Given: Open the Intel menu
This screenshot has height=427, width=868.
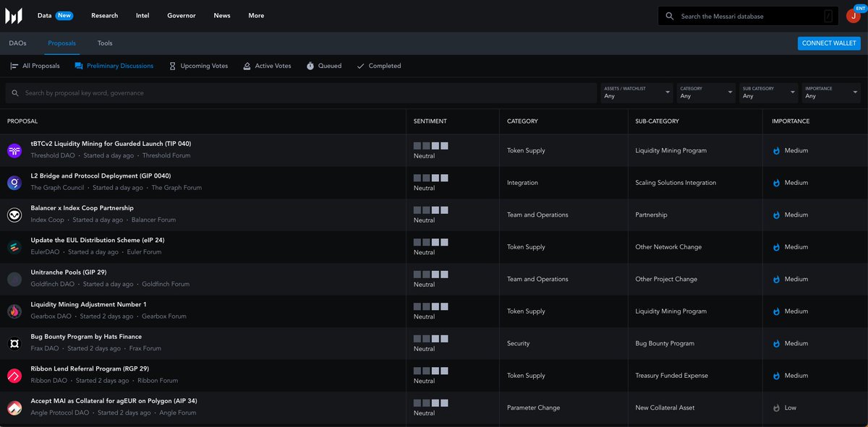Looking at the screenshot, I should tap(142, 15).
